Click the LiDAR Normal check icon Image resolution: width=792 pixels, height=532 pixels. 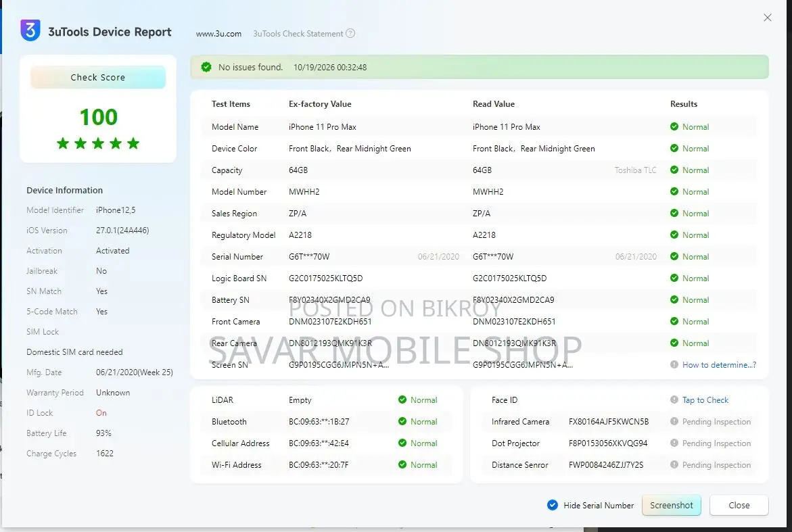(x=402, y=400)
